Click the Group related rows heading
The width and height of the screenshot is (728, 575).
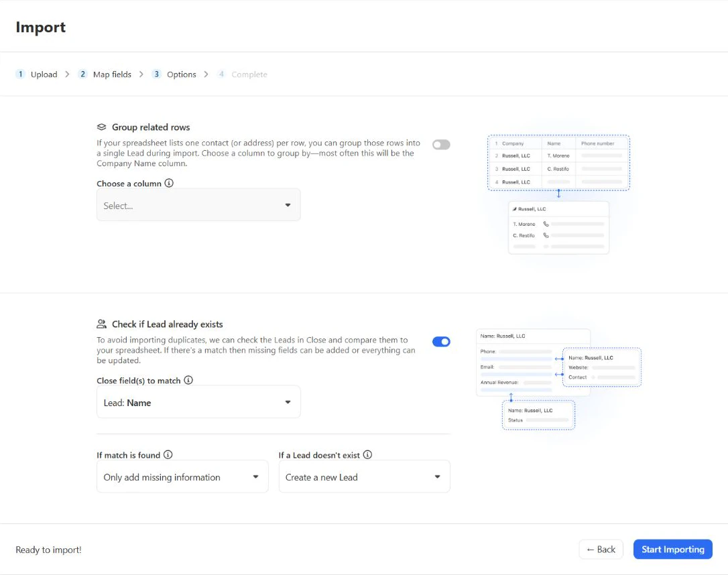pos(151,127)
